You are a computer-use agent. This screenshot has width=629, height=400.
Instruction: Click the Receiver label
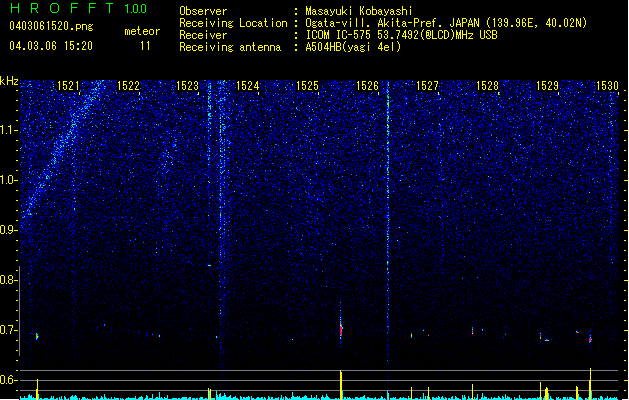point(203,35)
